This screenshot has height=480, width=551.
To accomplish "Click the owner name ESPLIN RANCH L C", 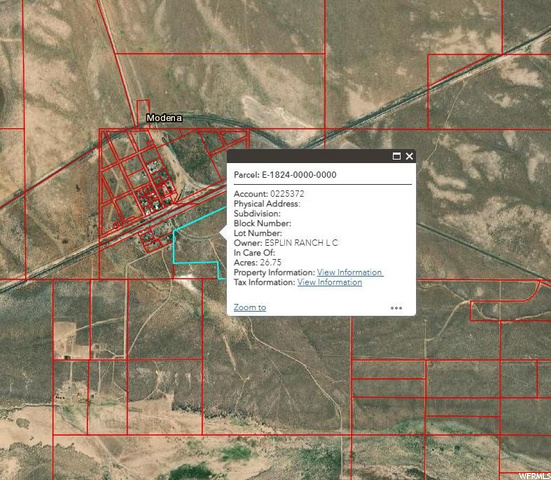I will pos(301,243).
